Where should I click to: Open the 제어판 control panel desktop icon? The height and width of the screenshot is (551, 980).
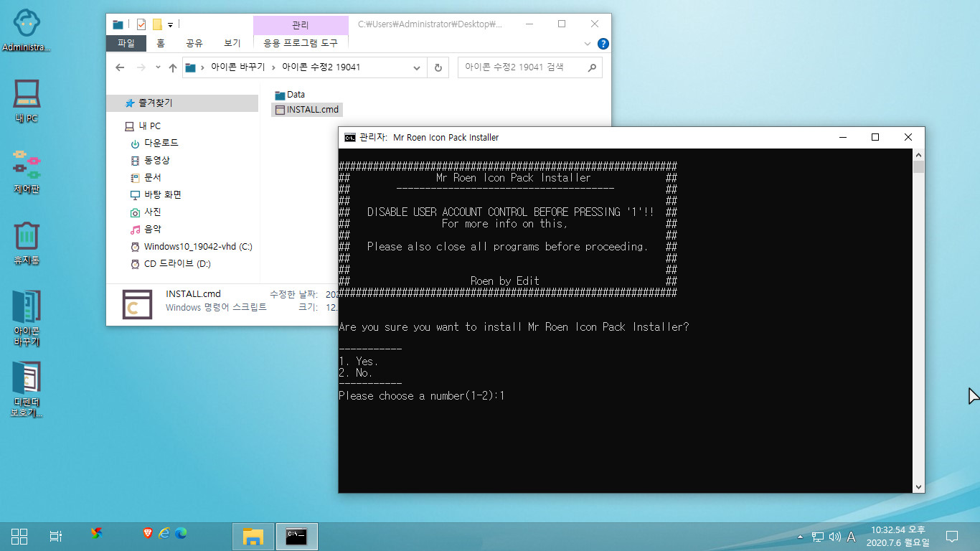(x=27, y=171)
